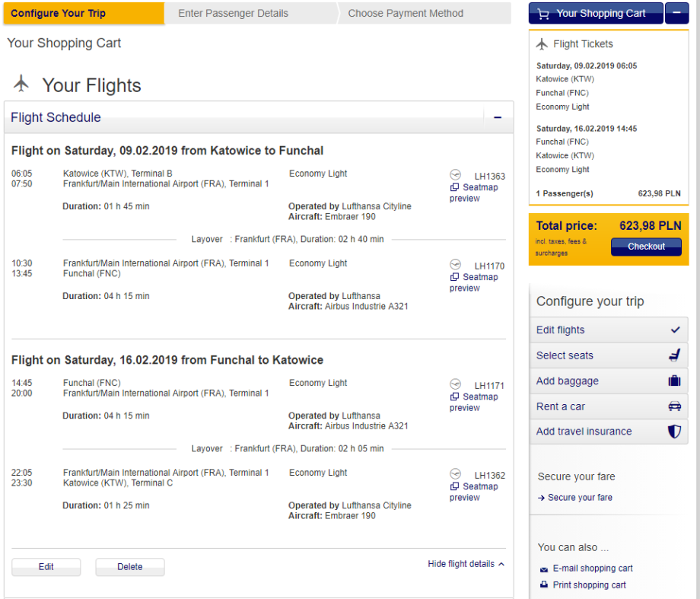Go to the Choose Payment Method step
The width and height of the screenshot is (700, 599).
pyautogui.click(x=406, y=13)
